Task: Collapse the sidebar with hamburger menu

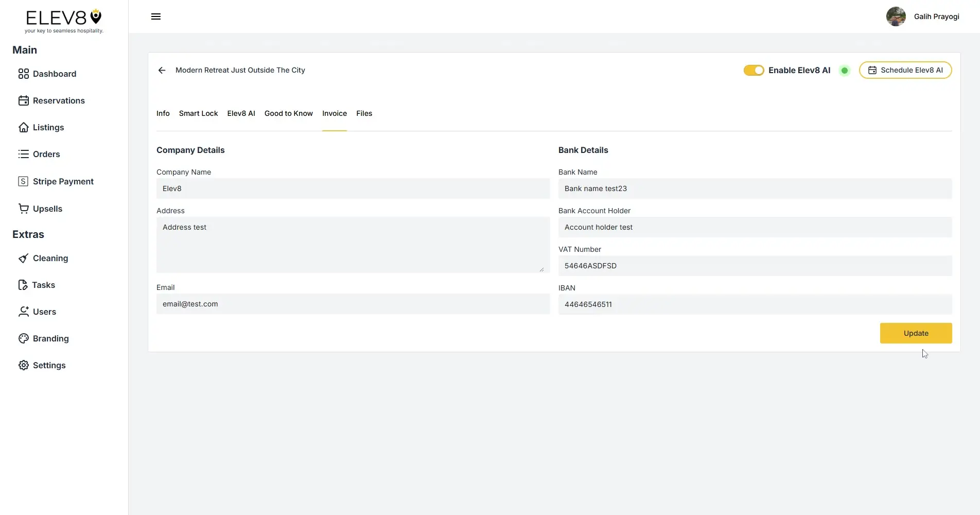Action: [155, 16]
